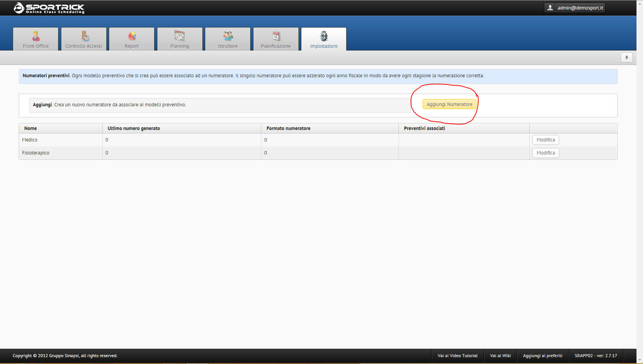
Task: Click the Impostazioni gear icon
Action: [x=324, y=36]
